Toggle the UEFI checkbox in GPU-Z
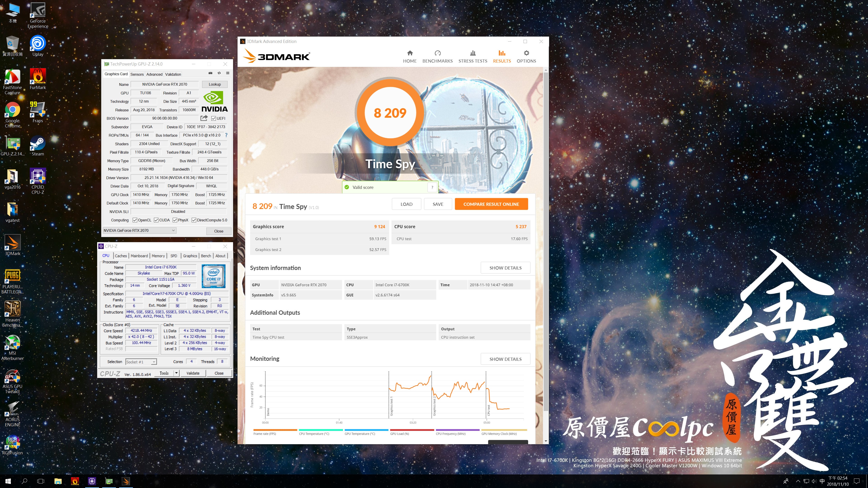Image resolution: width=868 pixels, height=488 pixels. tap(214, 118)
